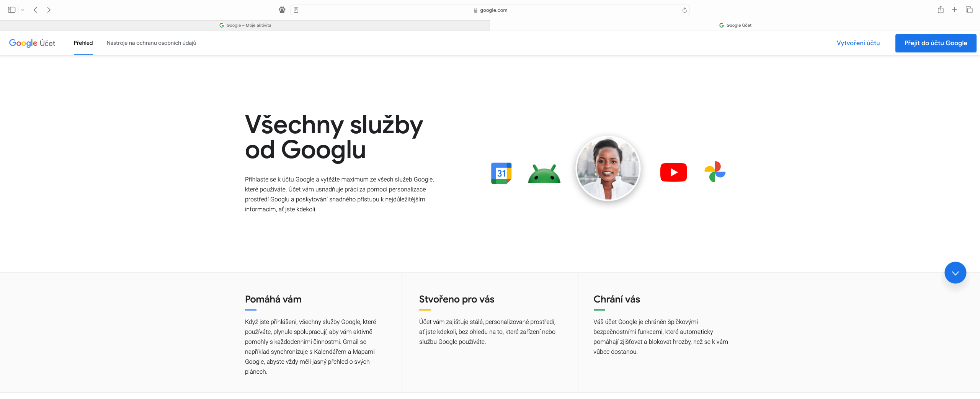Reload the page with the refresh icon

[684, 10]
